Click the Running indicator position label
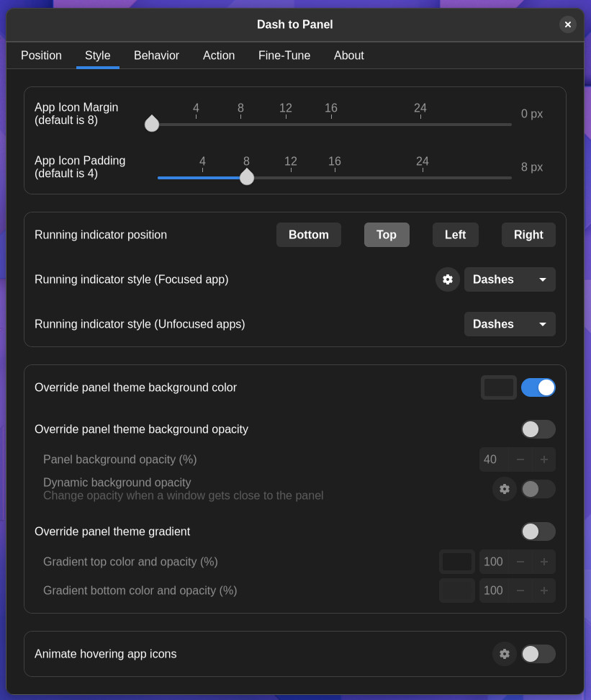Screen dimensions: 591x700 click(101, 235)
